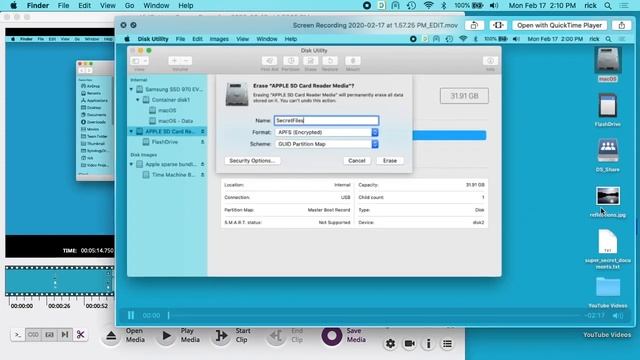The width and height of the screenshot is (640, 360).
Task: Close the Quick Look preview window
Action: pyautogui.click(x=123, y=25)
